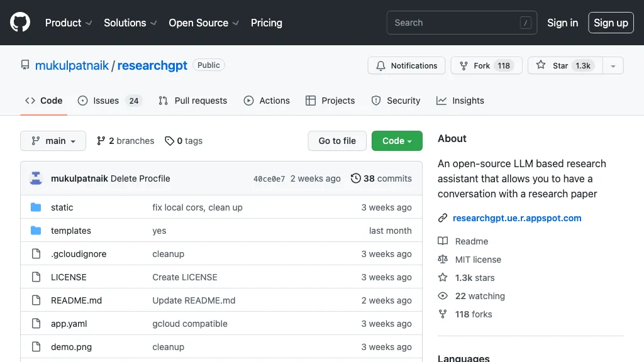Click the eye icon beside '22 watching'
This screenshot has width=644, height=362.
click(443, 296)
